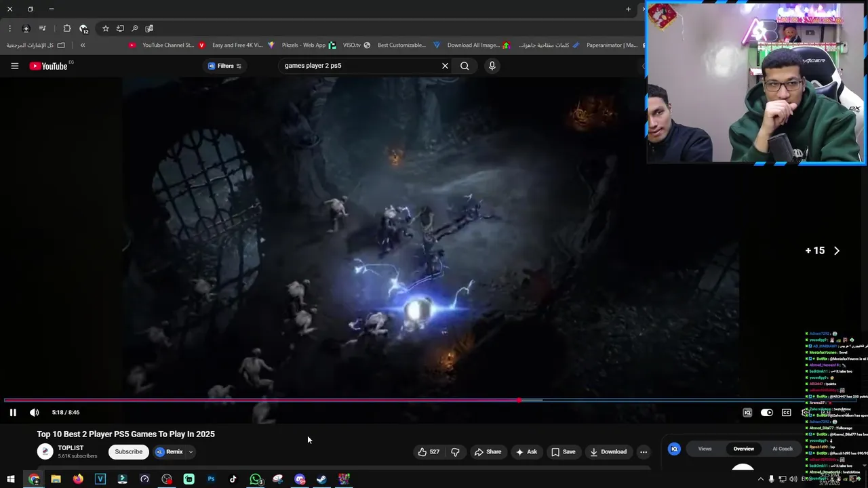This screenshot has width=868, height=488.
Task: Open the 'Easy and Free 4K Vi...' bookmark
Action: pyautogui.click(x=231, y=45)
